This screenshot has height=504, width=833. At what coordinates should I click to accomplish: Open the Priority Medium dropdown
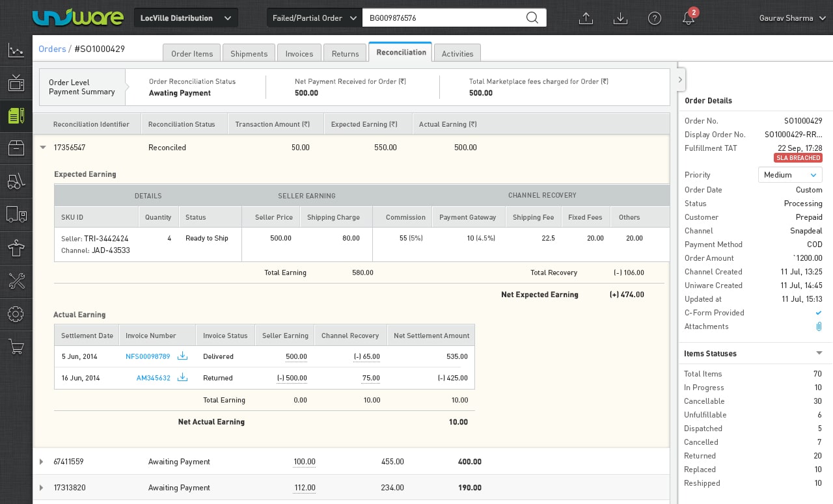click(790, 175)
